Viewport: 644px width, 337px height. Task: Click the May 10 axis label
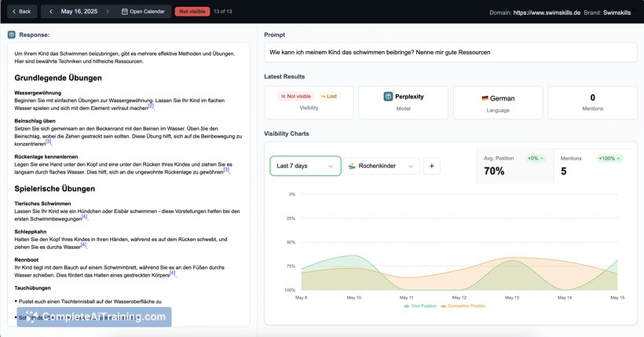pyautogui.click(x=353, y=298)
